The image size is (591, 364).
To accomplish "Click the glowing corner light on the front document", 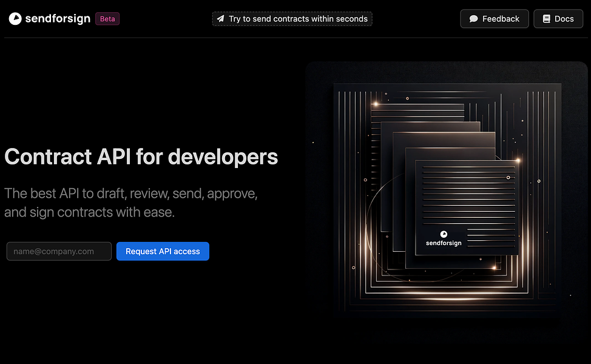I will coord(518,161).
